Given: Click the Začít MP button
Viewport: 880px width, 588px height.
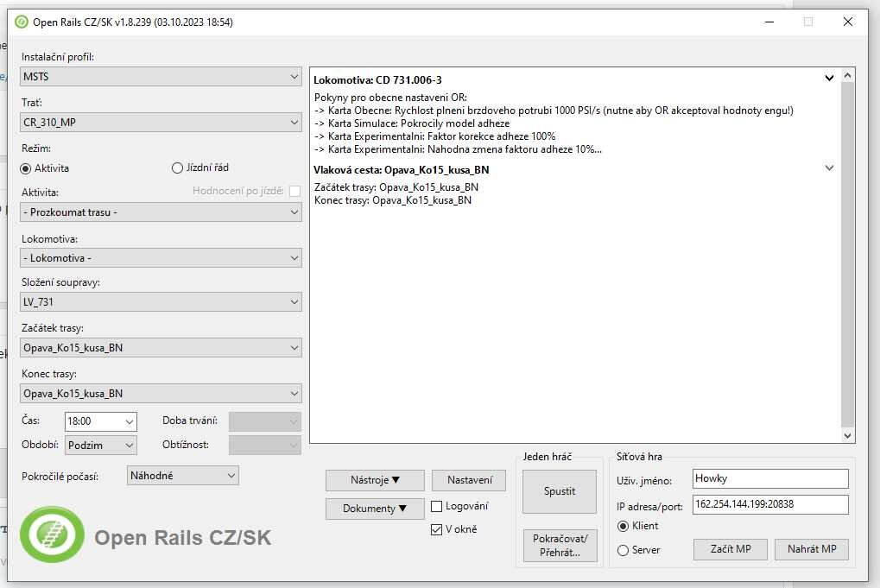Looking at the screenshot, I should pyautogui.click(x=730, y=549).
